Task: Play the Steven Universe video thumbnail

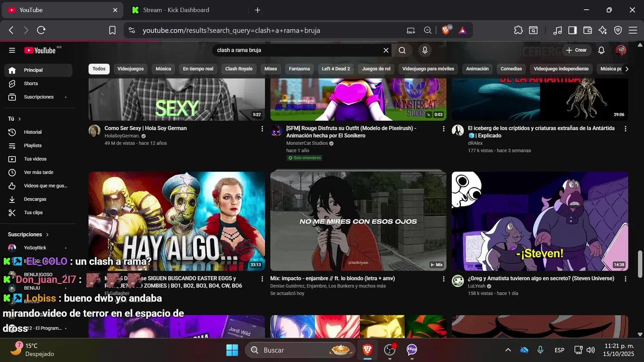Action: [540, 221]
